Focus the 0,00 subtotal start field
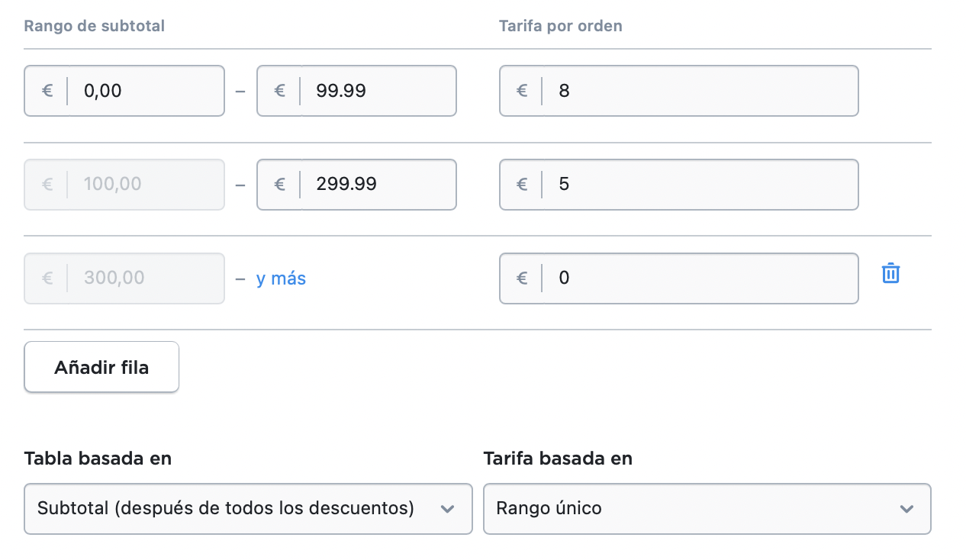The height and width of the screenshot is (560, 966). (124, 91)
